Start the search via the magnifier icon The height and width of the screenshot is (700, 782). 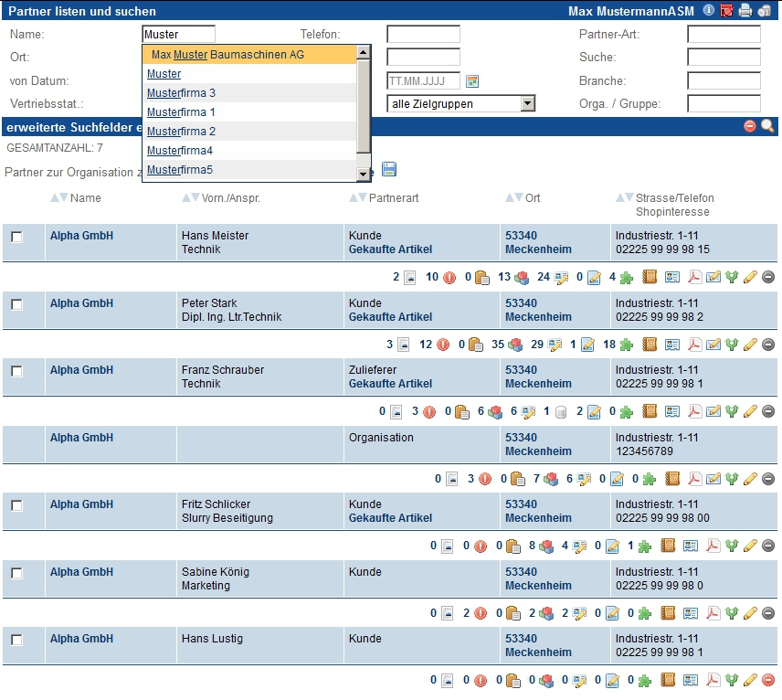pos(768,126)
